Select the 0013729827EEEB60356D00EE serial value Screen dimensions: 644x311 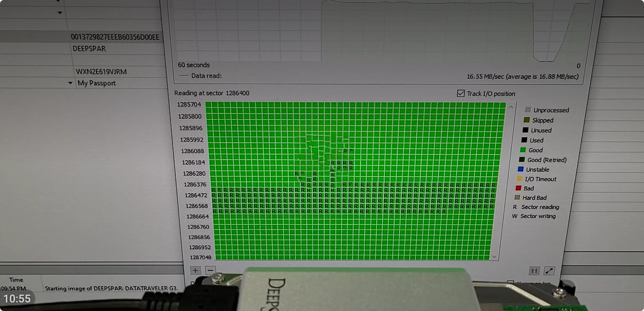[x=115, y=37]
